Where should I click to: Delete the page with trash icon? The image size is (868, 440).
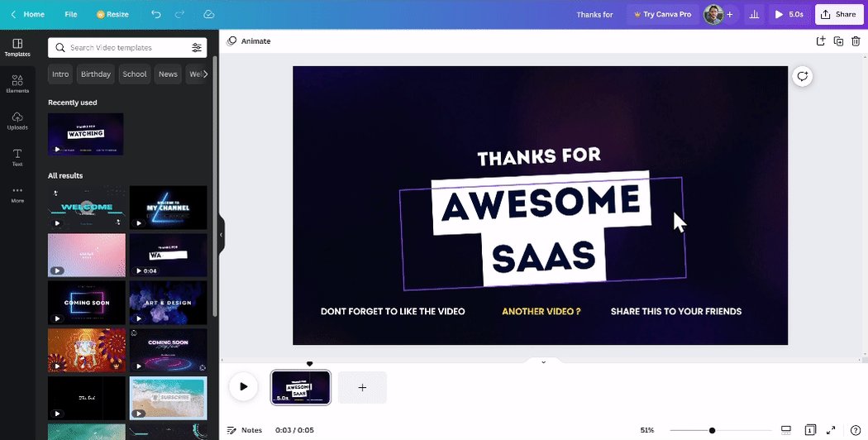point(856,41)
